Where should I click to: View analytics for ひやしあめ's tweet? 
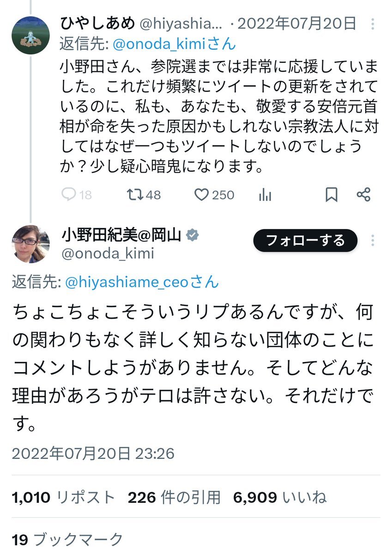click(x=265, y=195)
